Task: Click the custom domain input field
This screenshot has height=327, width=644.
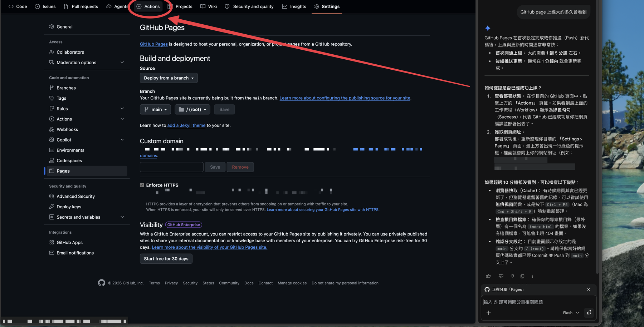Action: 172,167
